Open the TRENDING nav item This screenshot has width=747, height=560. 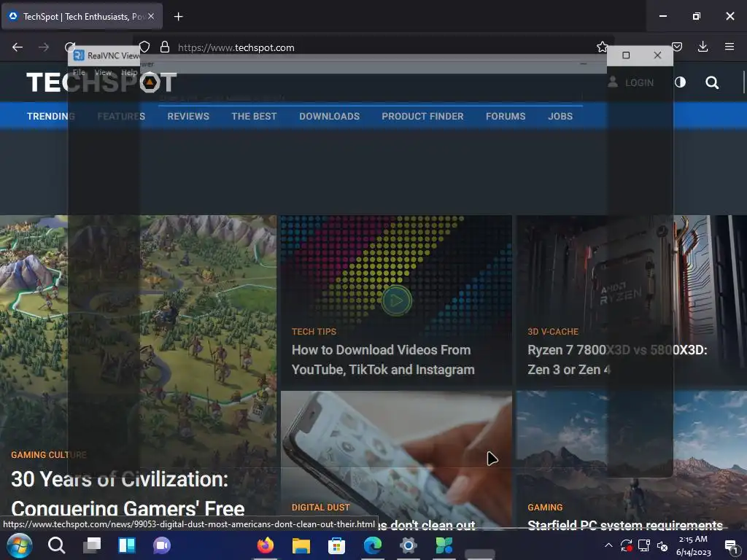point(50,116)
